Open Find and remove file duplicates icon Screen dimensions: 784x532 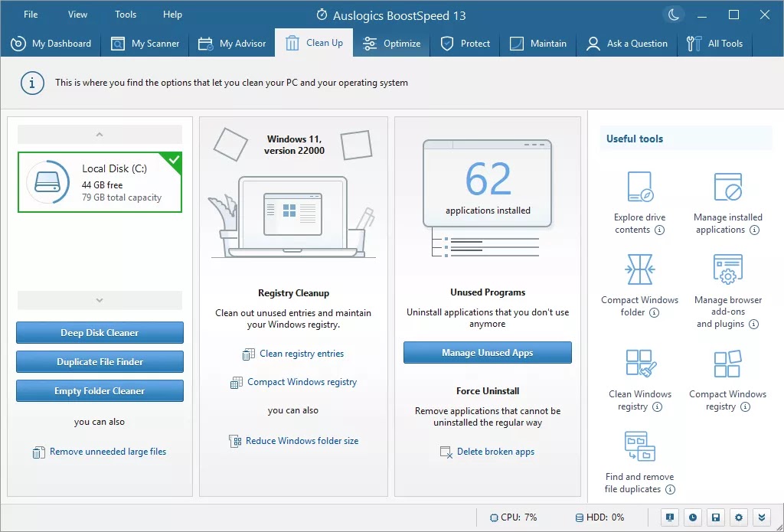(639, 447)
